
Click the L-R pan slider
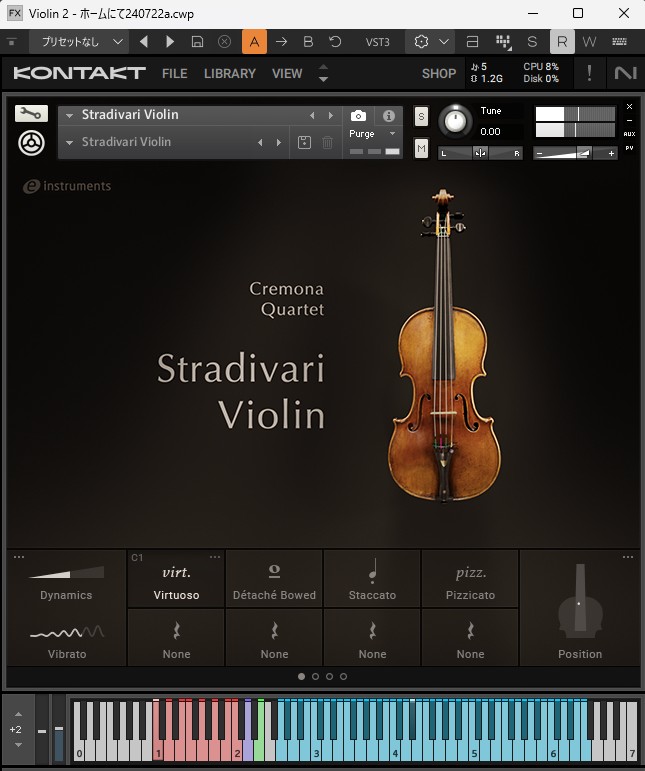point(480,153)
